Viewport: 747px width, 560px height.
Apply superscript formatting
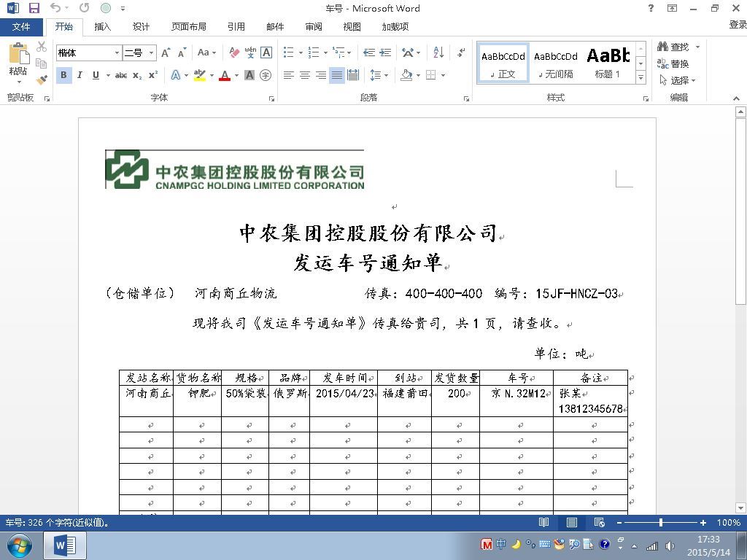(153, 75)
